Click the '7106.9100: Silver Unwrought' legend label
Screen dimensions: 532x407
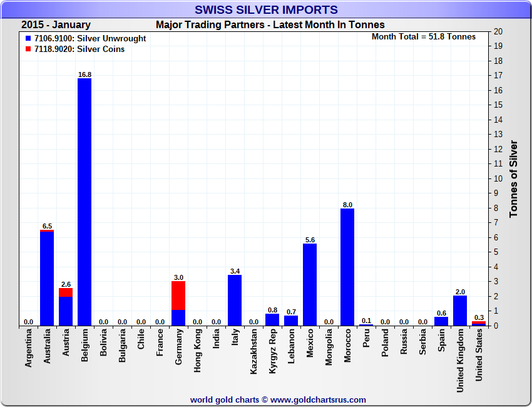(x=90, y=39)
